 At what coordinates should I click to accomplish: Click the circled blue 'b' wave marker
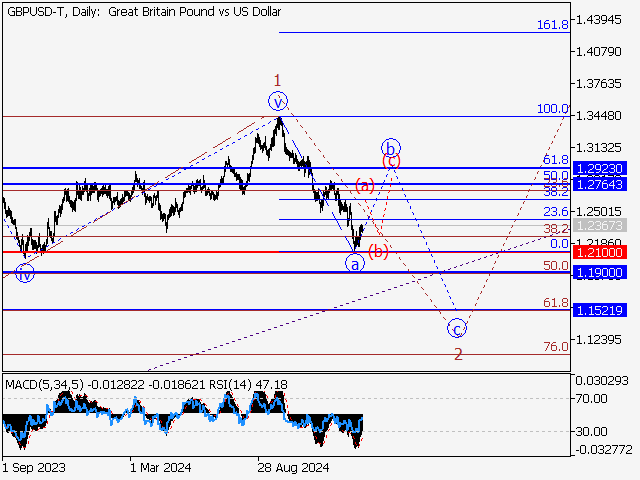point(390,146)
